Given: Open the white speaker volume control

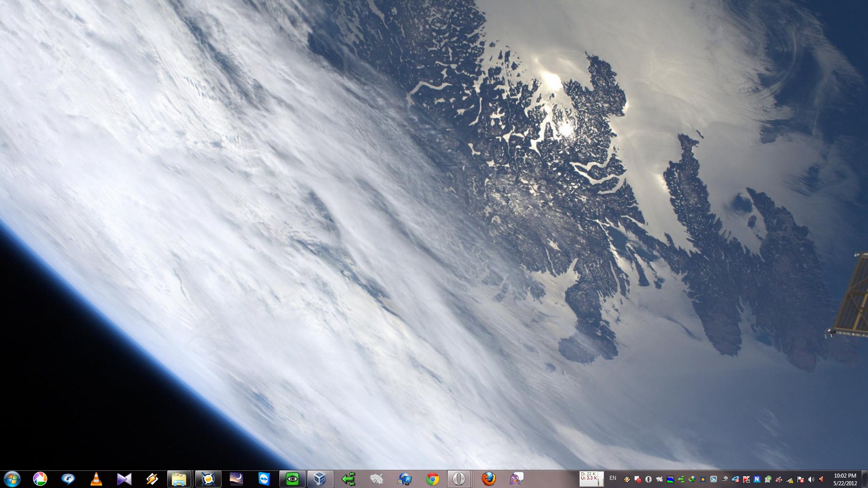Looking at the screenshot, I should click(x=811, y=479).
